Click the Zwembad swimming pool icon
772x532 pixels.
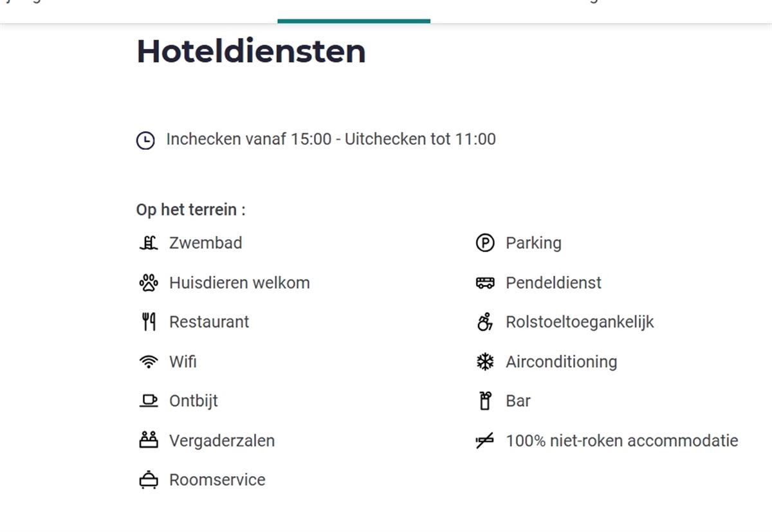149,243
